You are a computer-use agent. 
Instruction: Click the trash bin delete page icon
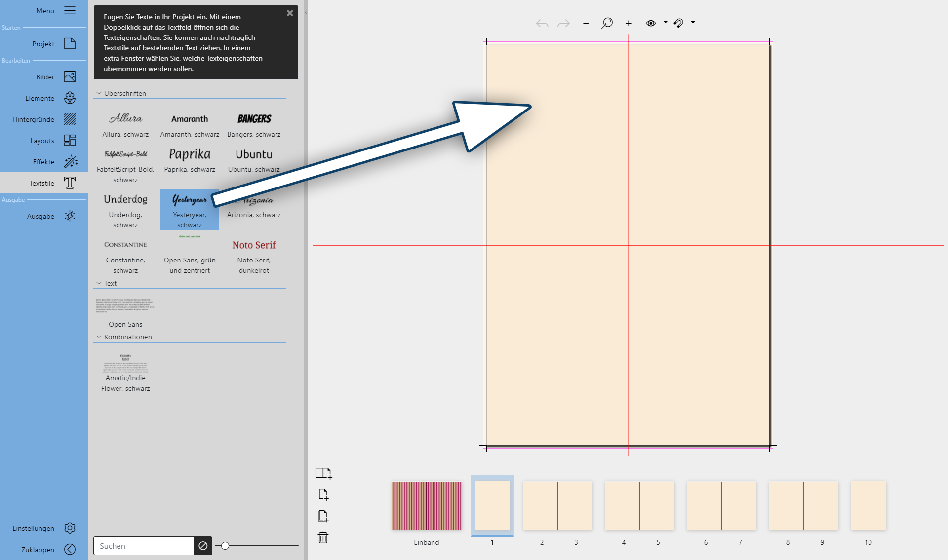(323, 537)
